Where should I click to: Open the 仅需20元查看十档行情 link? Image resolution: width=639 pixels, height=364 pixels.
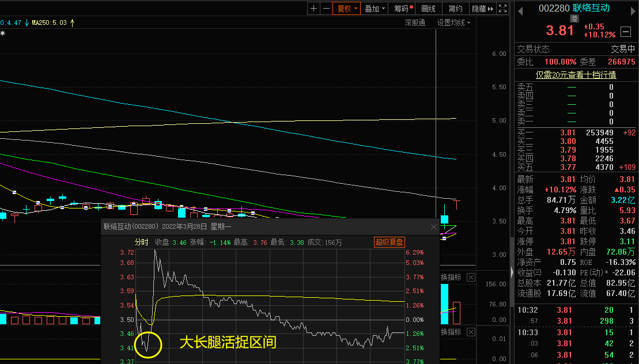click(x=576, y=75)
